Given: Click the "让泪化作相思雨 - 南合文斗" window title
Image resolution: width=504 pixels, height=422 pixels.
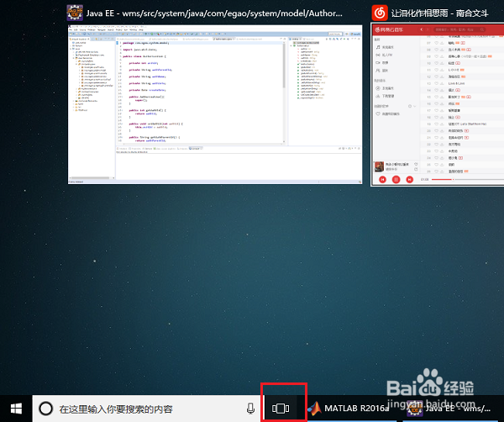Looking at the screenshot, I should coord(439,13).
